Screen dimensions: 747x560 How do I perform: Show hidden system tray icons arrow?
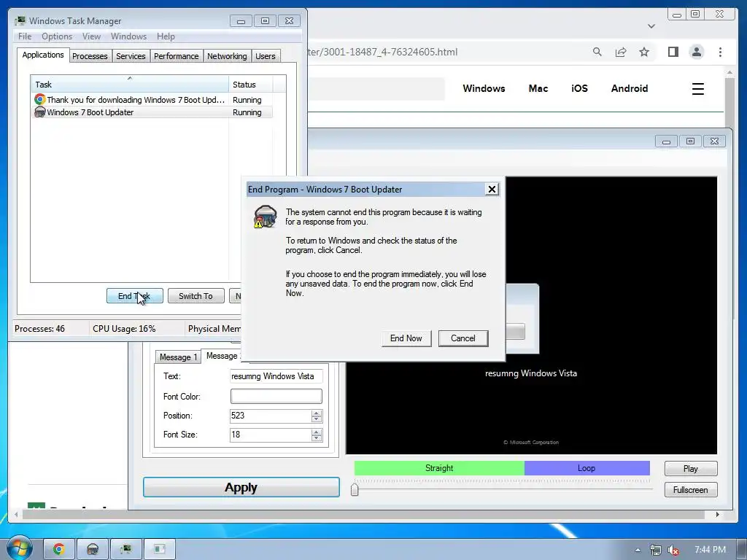point(638,550)
